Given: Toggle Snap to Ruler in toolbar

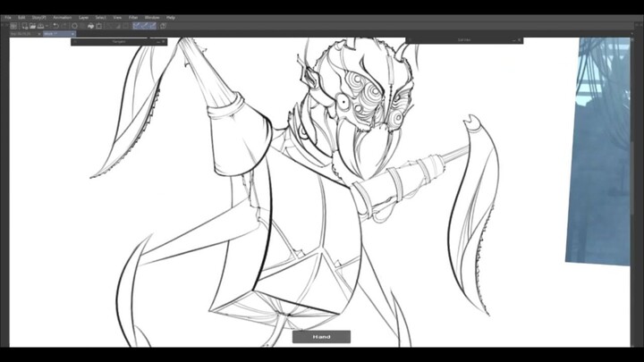Looking at the screenshot, I should (x=137, y=26).
